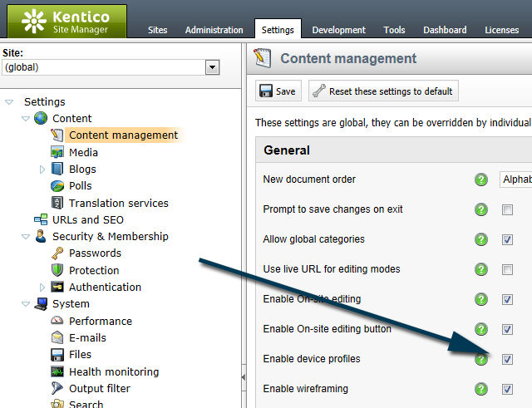Collapse the Settings root node
Viewport: 532px width, 408px height.
[9, 101]
